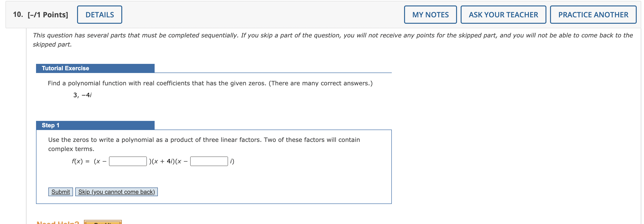View MY NOTES for this question
Viewport: 644px width, 224px height.
coord(430,15)
